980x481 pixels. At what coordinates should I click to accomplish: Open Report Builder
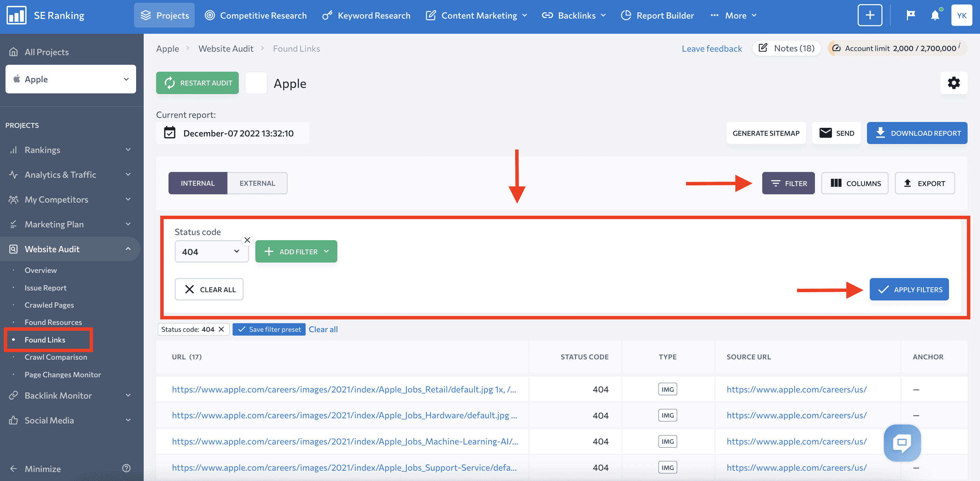point(657,15)
